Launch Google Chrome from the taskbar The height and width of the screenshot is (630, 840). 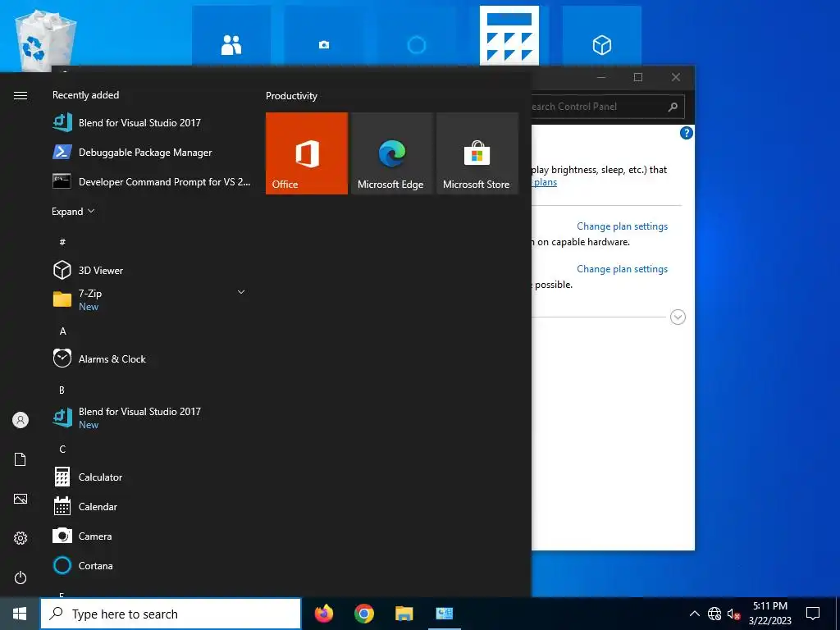click(x=363, y=614)
